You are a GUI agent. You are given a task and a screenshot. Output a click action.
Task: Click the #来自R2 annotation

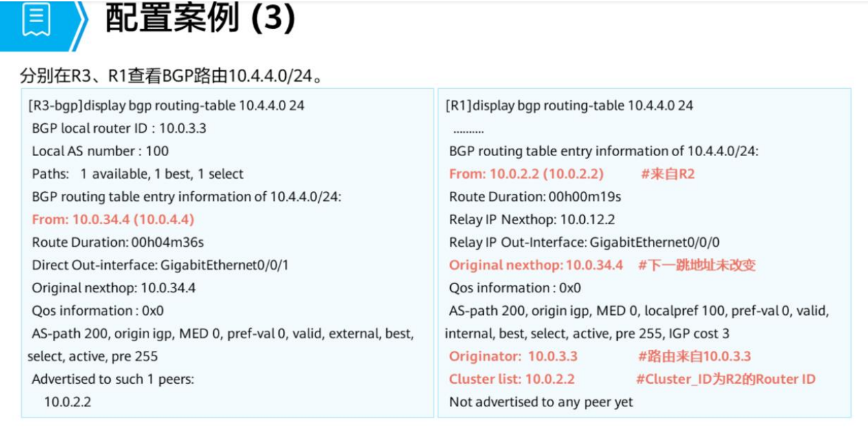pyautogui.click(x=667, y=174)
